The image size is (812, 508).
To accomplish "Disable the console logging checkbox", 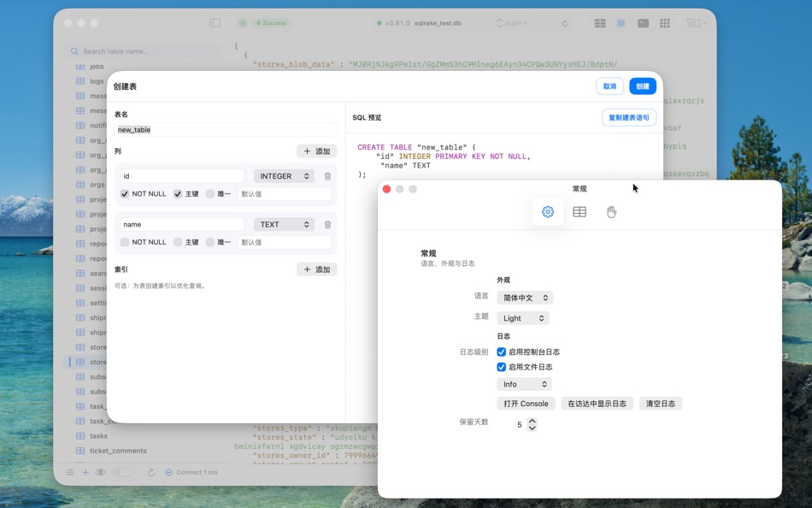I will [501, 352].
